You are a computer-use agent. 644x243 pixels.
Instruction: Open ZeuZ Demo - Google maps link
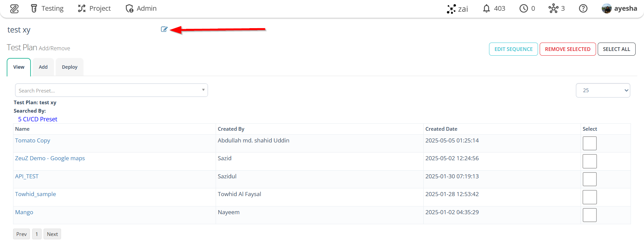point(50,158)
